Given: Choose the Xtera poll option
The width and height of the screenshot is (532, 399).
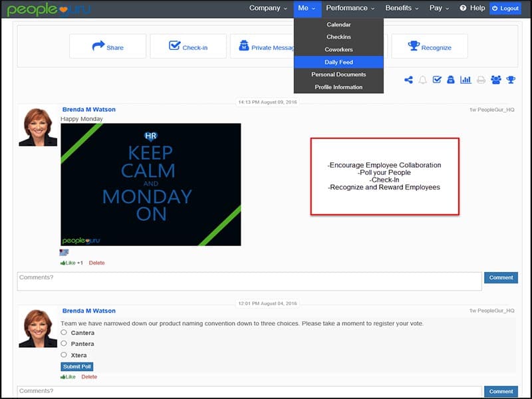Looking at the screenshot, I should point(64,355).
